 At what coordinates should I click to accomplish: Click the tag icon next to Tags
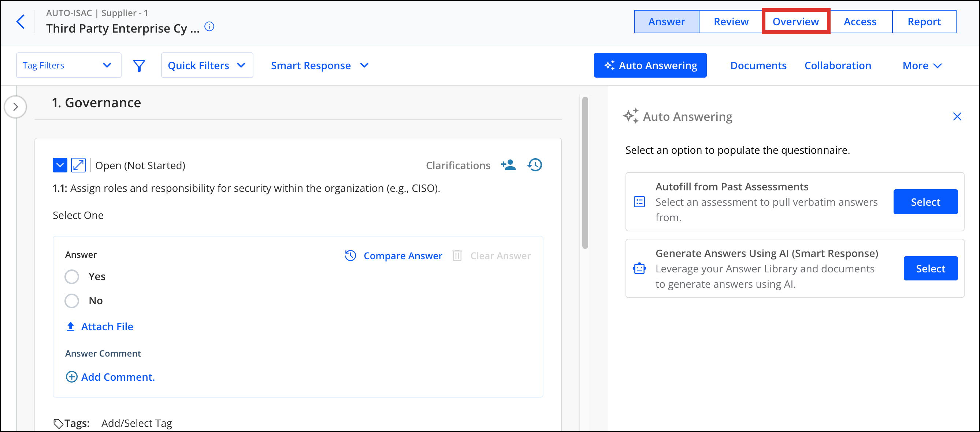pos(58,423)
